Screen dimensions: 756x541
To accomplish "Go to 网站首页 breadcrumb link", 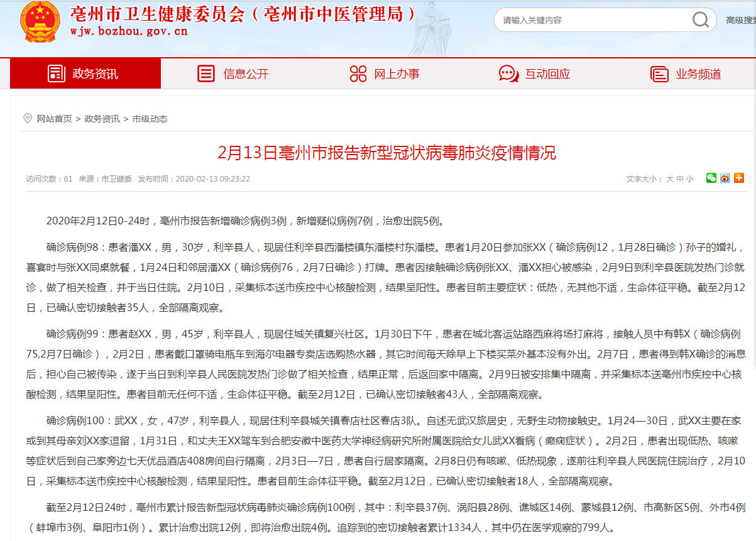I will click(x=54, y=119).
